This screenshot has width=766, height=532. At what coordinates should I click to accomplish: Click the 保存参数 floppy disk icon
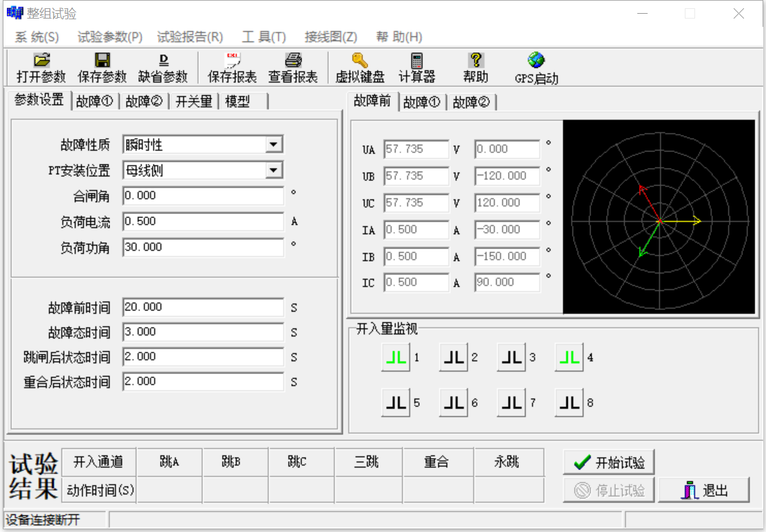(103, 61)
